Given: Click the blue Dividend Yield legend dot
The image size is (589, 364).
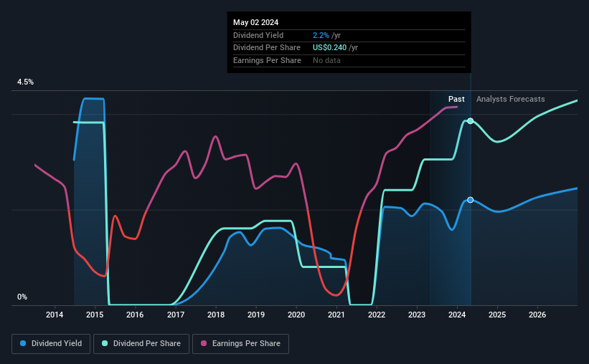Looking at the screenshot, I should [23, 343].
